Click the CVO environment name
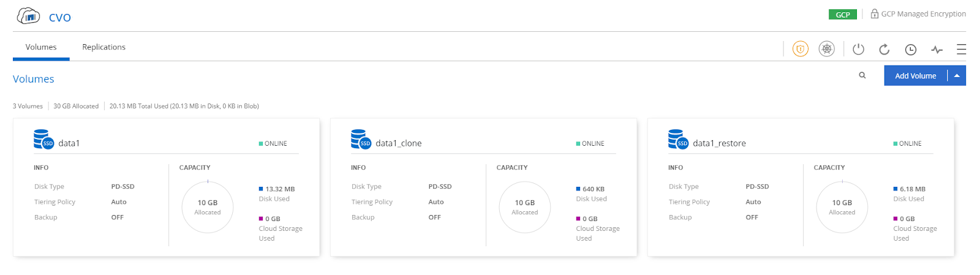 tap(60, 18)
